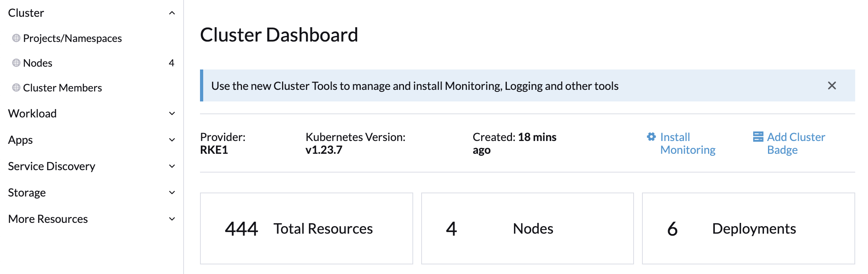
Task: Click the Install Monitoring link
Action: (688, 143)
